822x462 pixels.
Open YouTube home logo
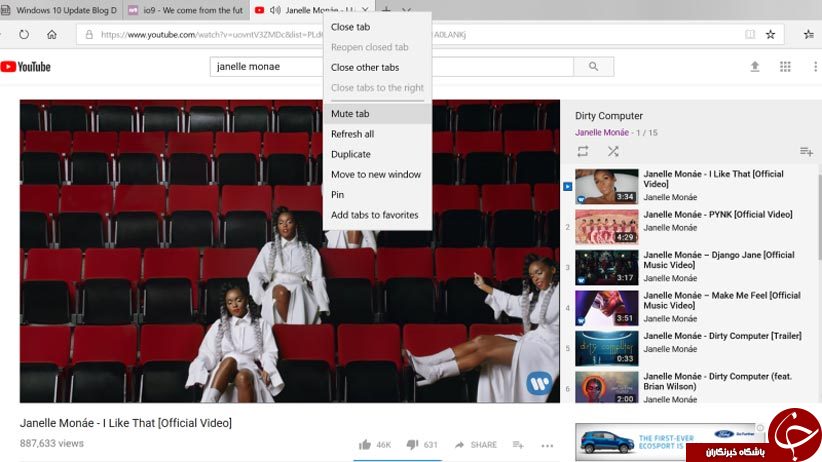(x=26, y=67)
